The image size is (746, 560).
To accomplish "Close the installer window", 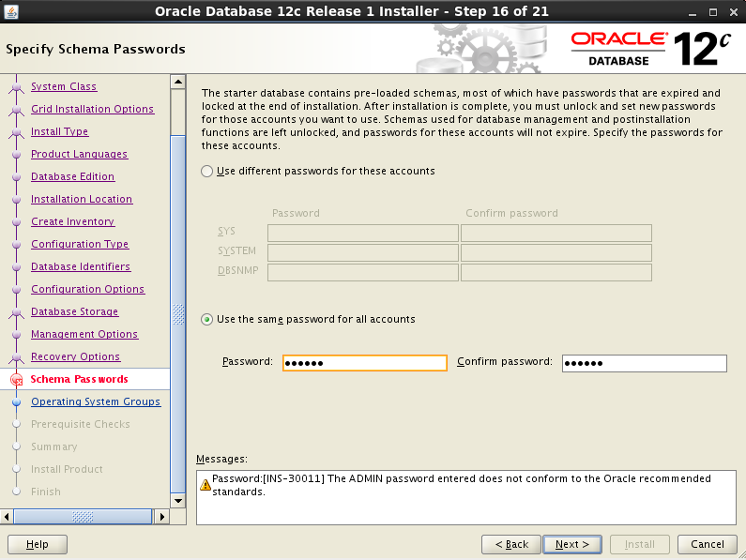I will 734,12.
